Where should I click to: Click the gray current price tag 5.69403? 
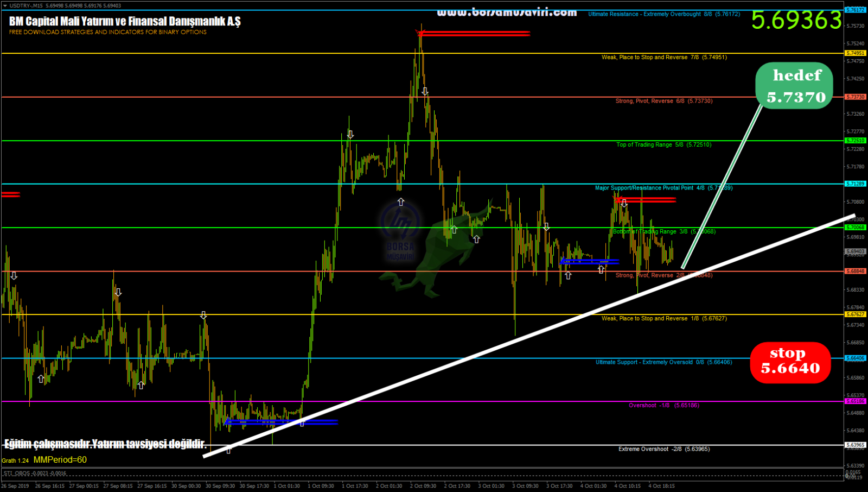856,251
